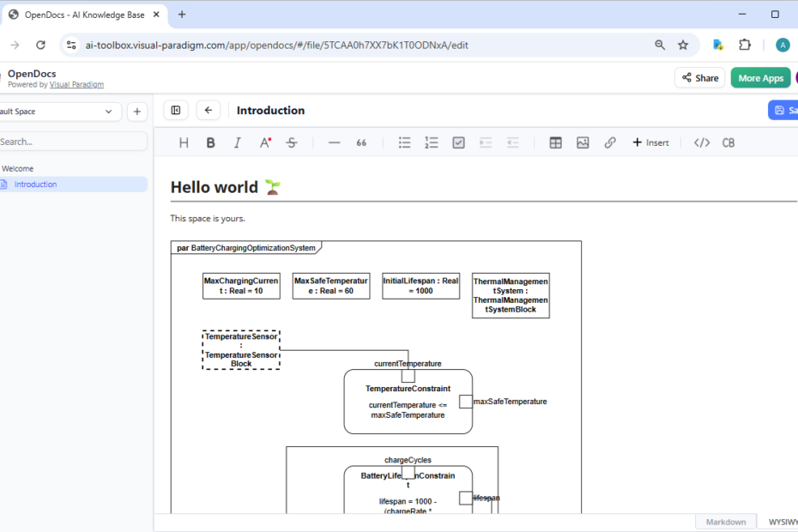Switch to Markdown editing mode
Screen dimensions: 798x532
tap(726, 522)
